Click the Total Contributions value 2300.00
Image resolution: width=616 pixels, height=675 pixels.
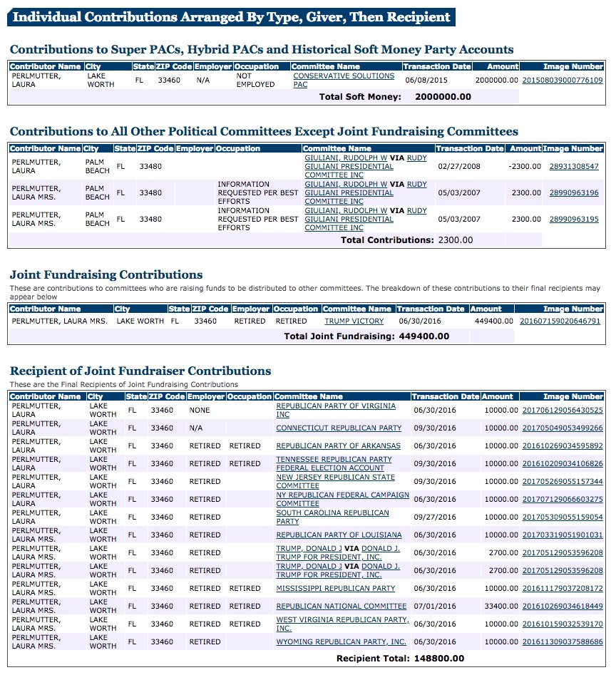coord(456,240)
